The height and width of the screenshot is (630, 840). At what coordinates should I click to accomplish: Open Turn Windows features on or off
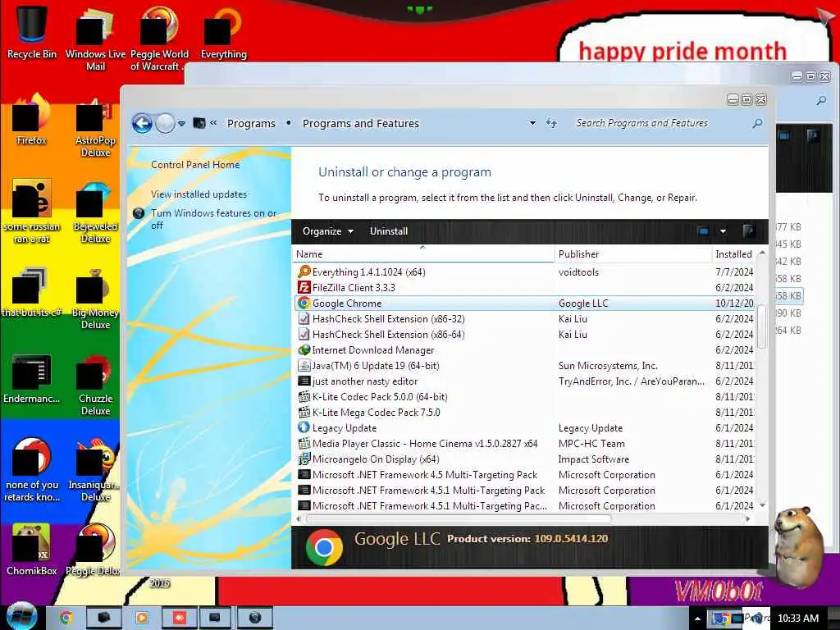(x=214, y=219)
